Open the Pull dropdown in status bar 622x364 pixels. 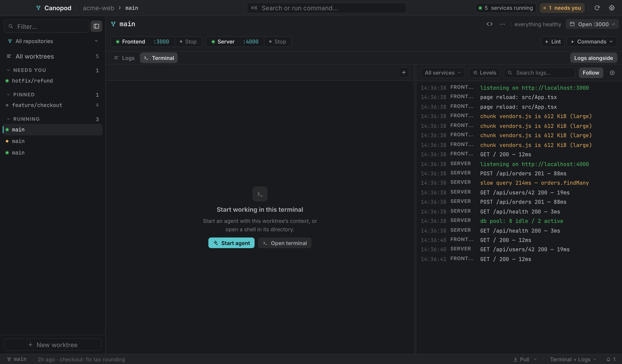[x=525, y=359]
